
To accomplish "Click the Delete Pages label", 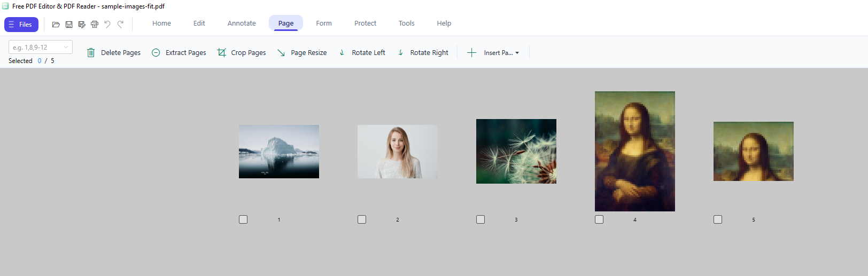I will 121,53.
